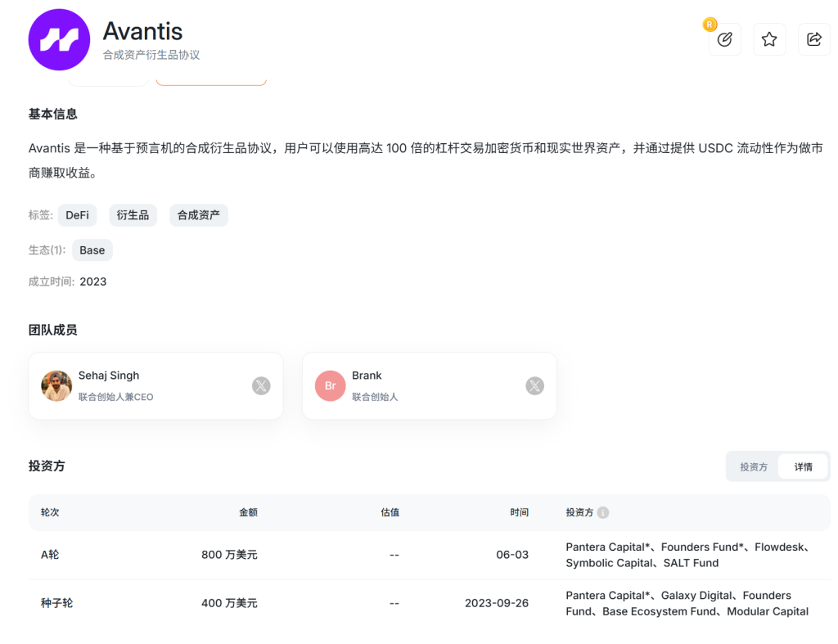Click the info icon beside 投资方 column header

pyautogui.click(x=603, y=512)
